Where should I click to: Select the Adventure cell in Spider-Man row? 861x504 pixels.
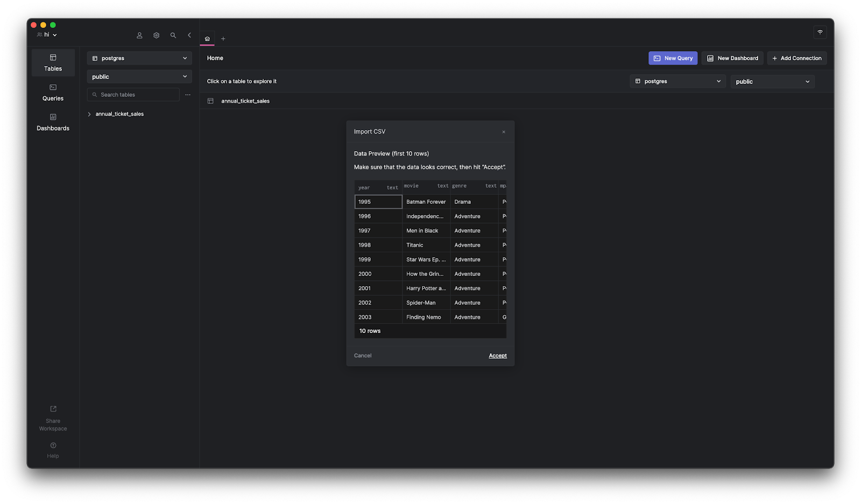click(475, 303)
